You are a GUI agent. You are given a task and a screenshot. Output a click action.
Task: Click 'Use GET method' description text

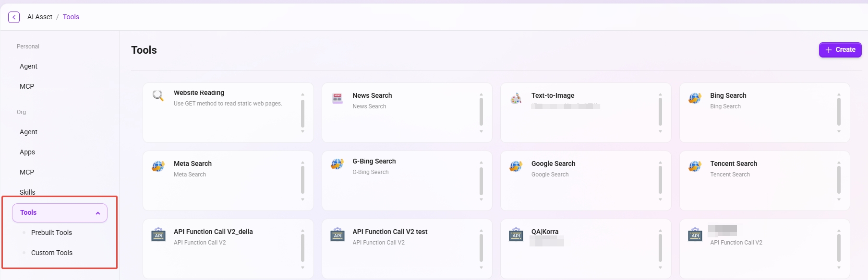228,104
